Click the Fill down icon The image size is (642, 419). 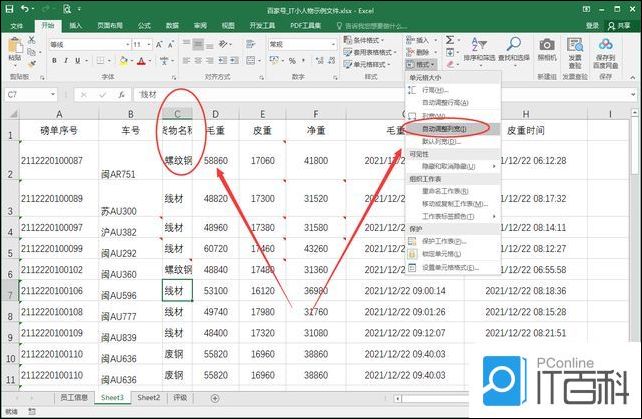pyautogui.click(x=450, y=52)
